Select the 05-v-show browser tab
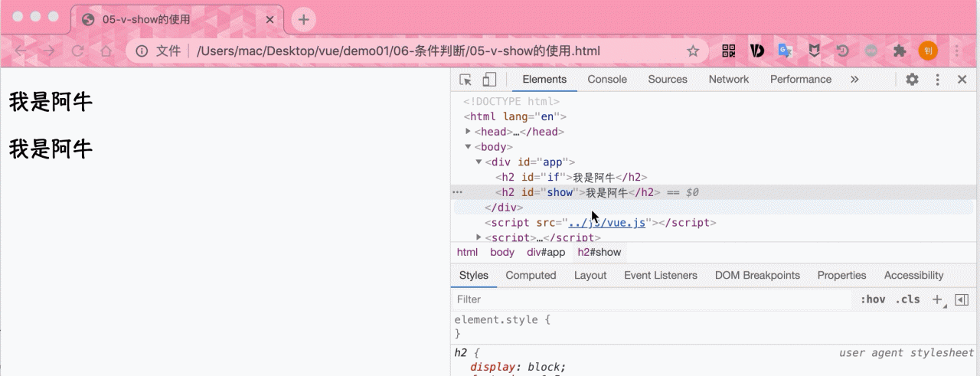Viewport: 980px width, 376px height. (176, 20)
